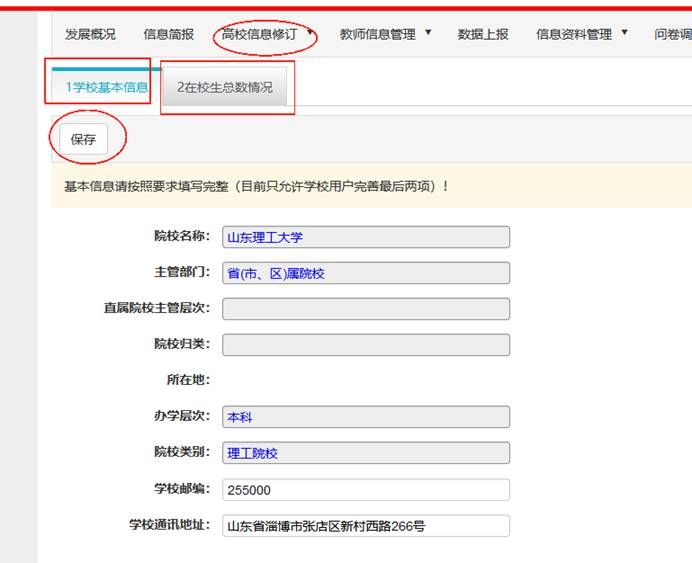Select the 院校类别 field showing 理工院校
Image resolution: width=692 pixels, height=563 pixels.
click(365, 453)
